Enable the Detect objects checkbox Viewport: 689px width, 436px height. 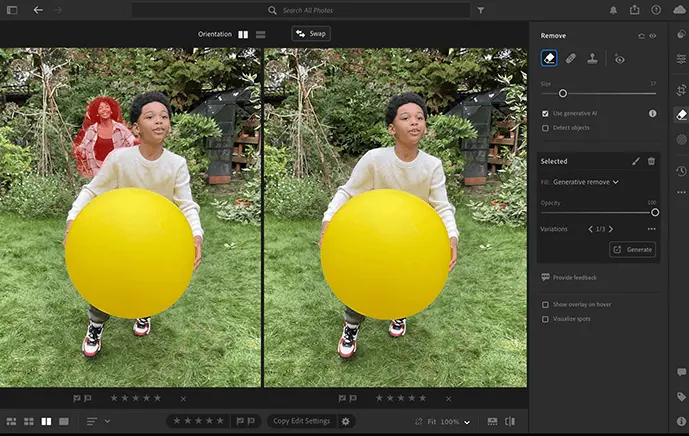(x=545, y=128)
